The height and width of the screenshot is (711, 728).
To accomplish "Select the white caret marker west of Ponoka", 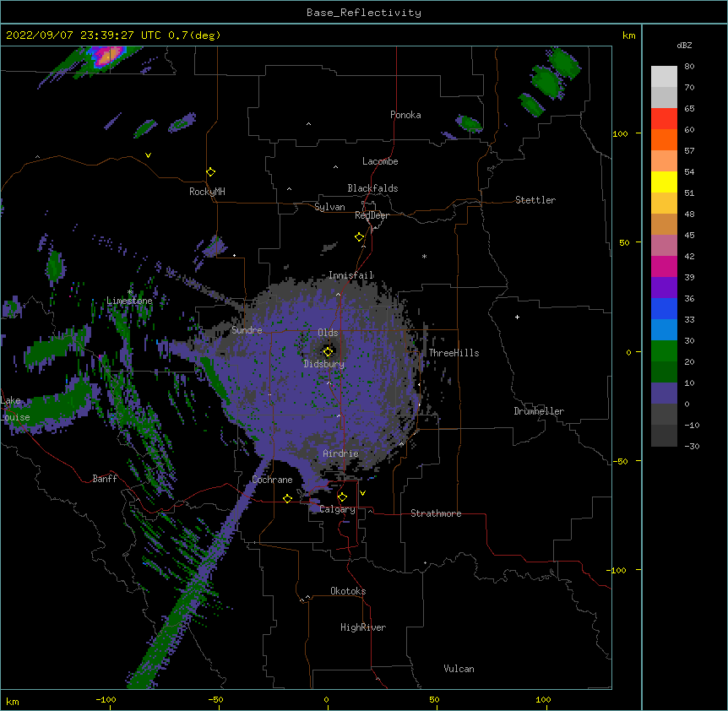I will (x=309, y=124).
